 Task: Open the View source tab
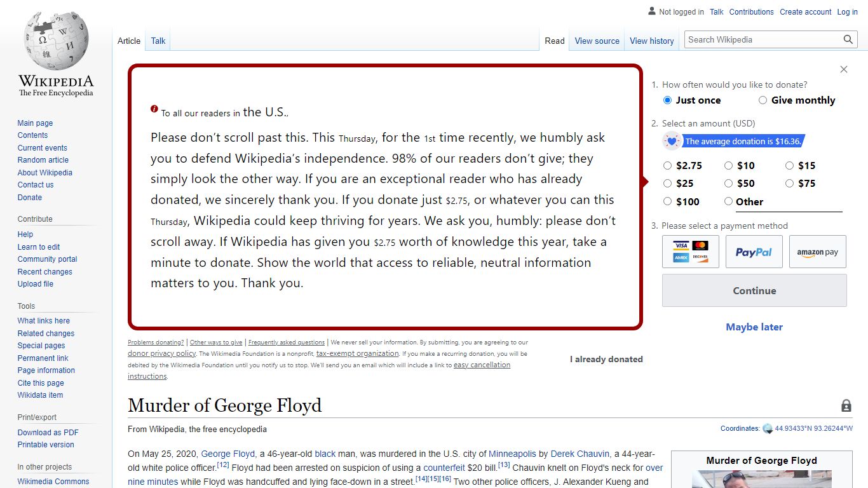coord(597,41)
